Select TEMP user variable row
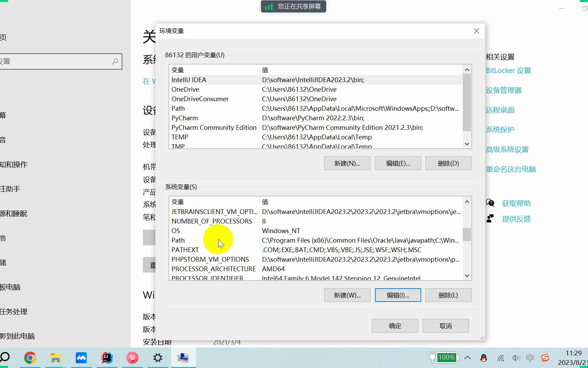Image resolution: width=588 pixels, height=368 pixels. (x=316, y=137)
